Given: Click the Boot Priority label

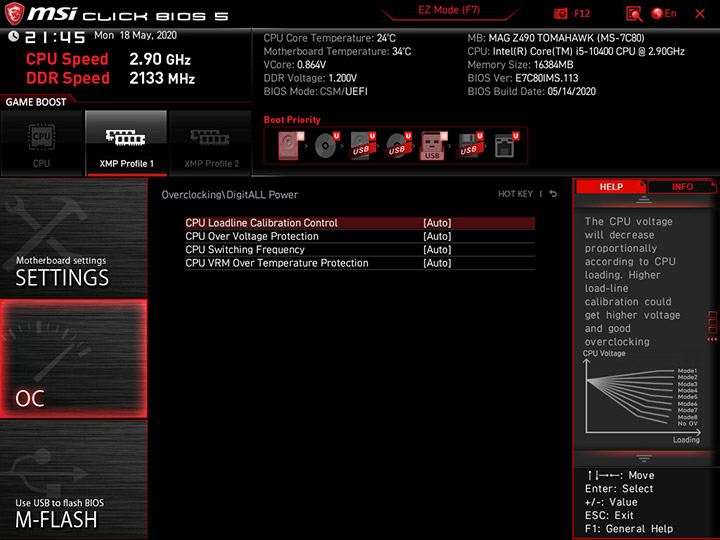Looking at the screenshot, I should pos(292,119).
